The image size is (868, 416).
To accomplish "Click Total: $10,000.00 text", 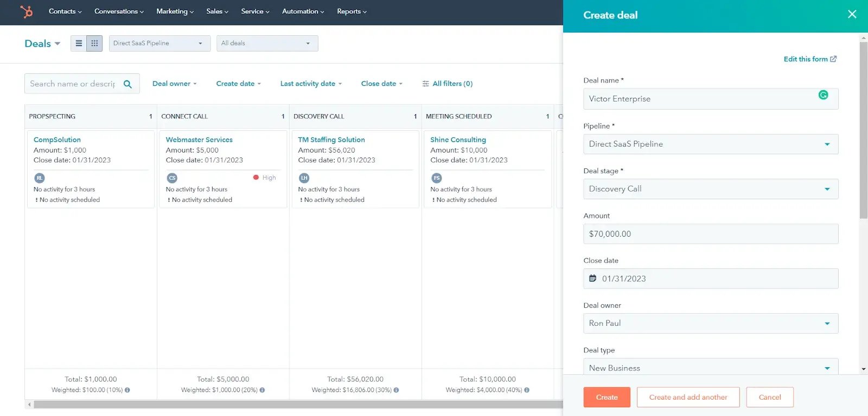I will 488,379.
